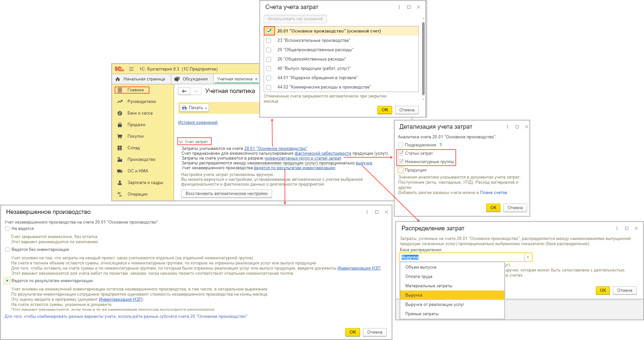The image size is (644, 340).
Task: Click the ОС и НМА truck icon
Action: [120, 171]
